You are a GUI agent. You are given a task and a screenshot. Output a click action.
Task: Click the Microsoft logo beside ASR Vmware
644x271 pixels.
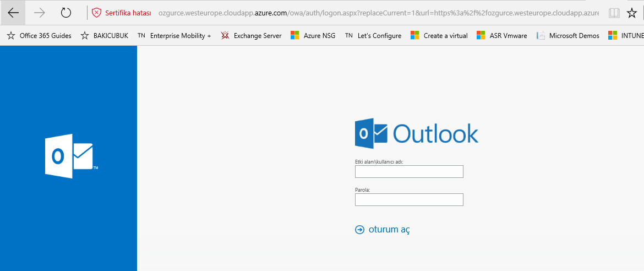tap(481, 36)
